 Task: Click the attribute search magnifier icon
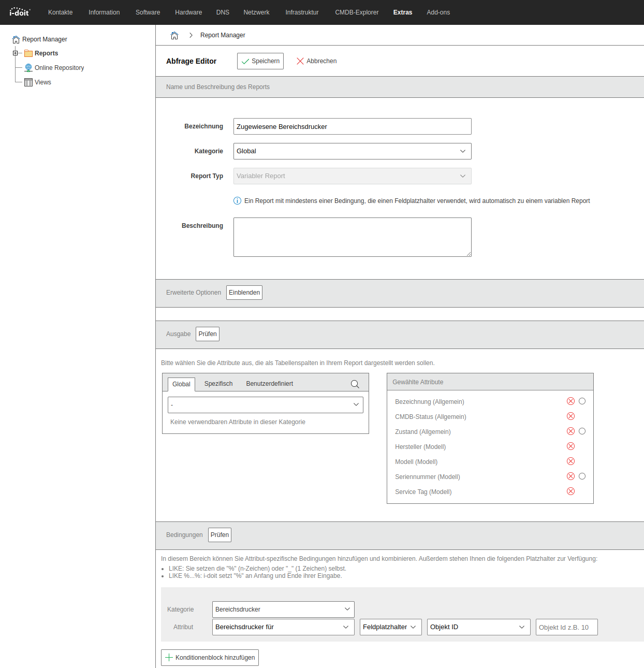pyautogui.click(x=355, y=384)
